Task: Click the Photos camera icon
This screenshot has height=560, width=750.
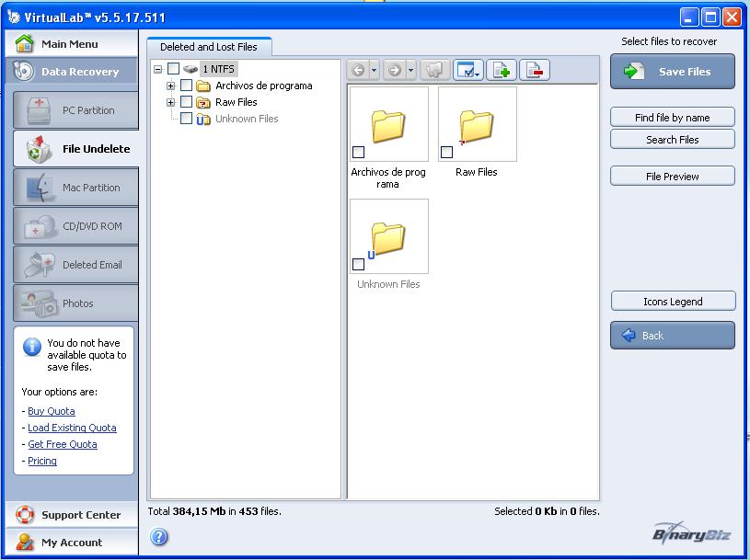Action: coord(39,303)
